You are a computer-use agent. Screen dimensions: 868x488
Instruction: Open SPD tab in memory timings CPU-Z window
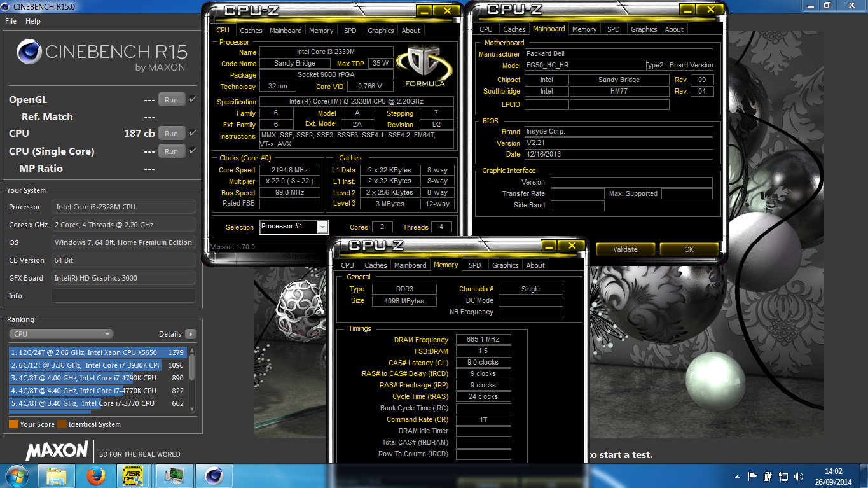[x=475, y=265]
